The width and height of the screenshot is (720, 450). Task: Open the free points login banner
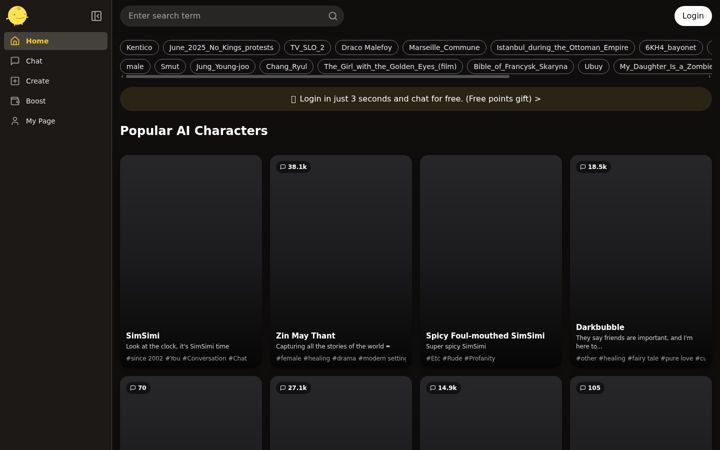416,99
